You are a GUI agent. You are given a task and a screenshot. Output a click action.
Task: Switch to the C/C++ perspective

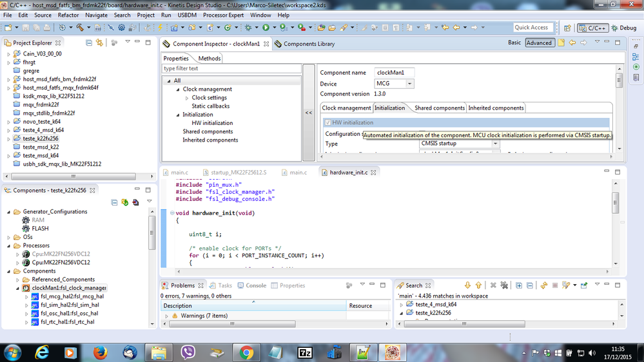click(x=592, y=28)
